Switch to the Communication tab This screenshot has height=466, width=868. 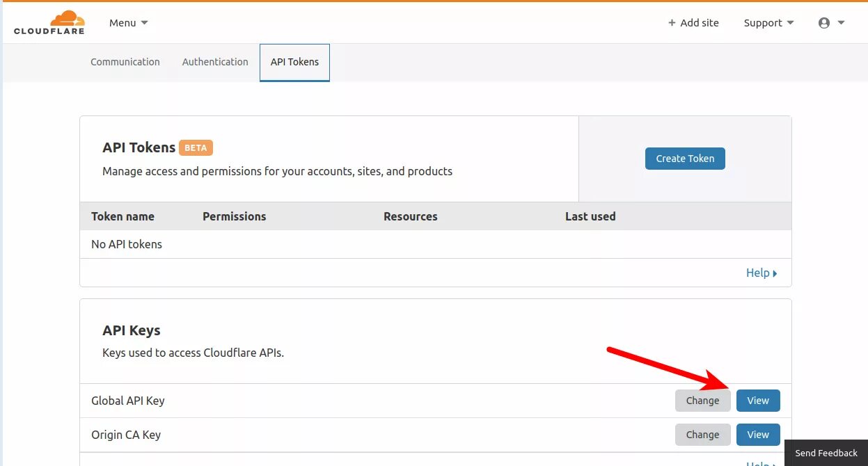click(125, 62)
